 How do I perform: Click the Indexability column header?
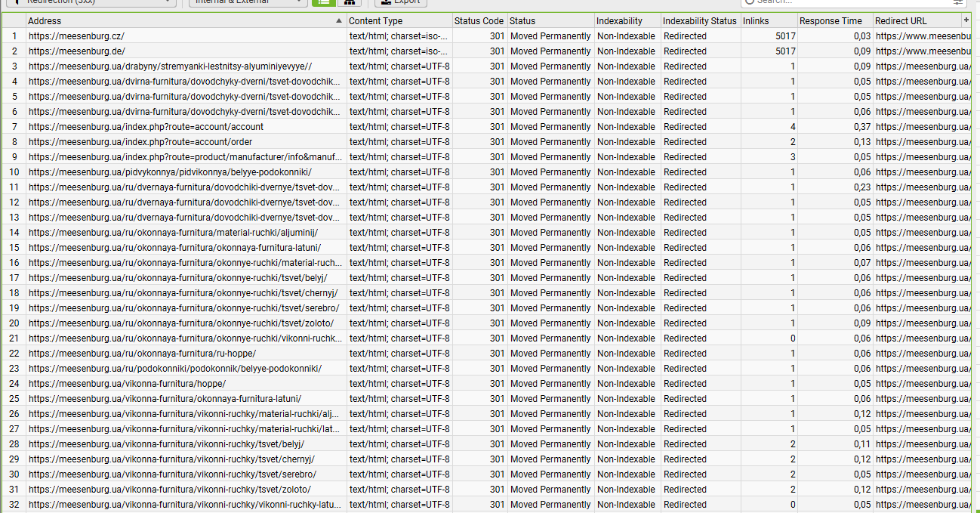pyautogui.click(x=627, y=20)
